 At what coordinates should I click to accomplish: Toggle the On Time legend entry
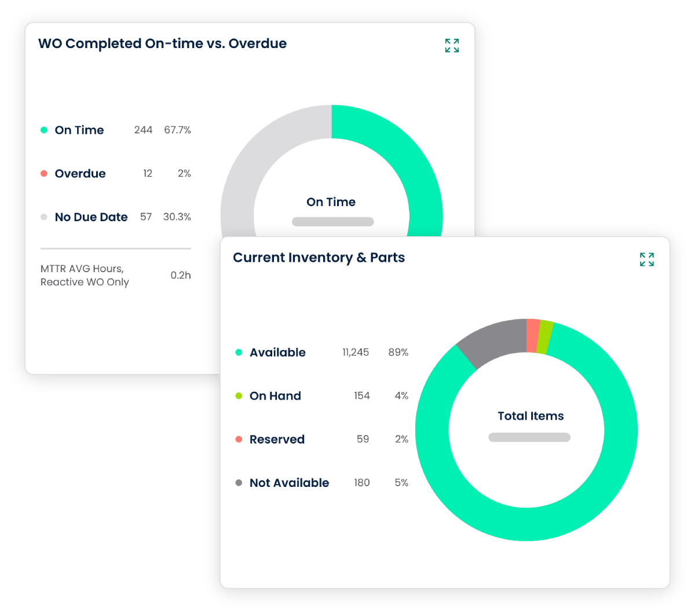[x=79, y=130]
